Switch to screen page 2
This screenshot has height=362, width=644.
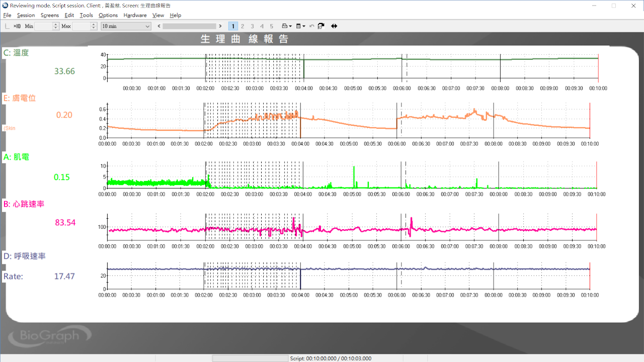243,26
